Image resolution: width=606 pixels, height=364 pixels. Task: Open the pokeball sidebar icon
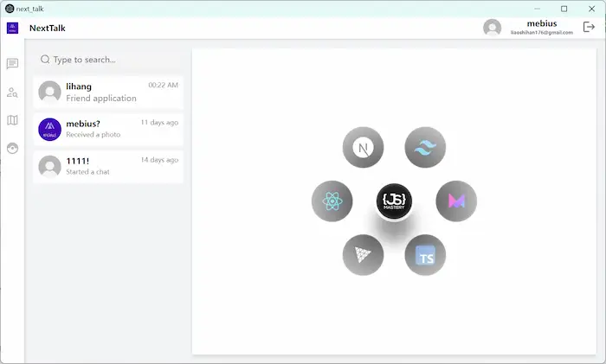(x=12, y=148)
